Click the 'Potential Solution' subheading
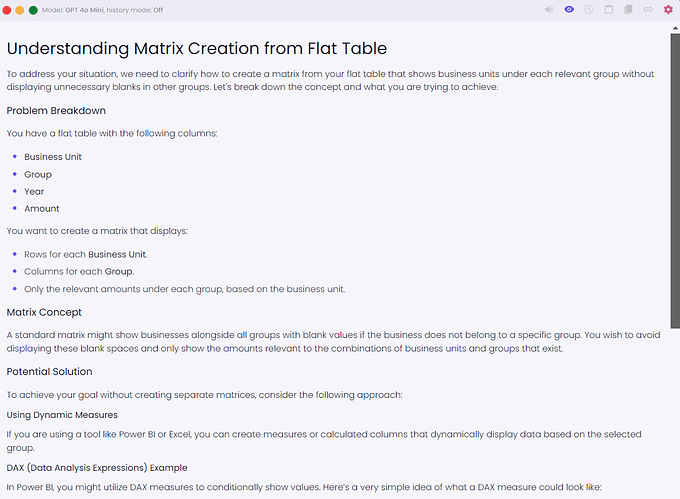 click(49, 372)
